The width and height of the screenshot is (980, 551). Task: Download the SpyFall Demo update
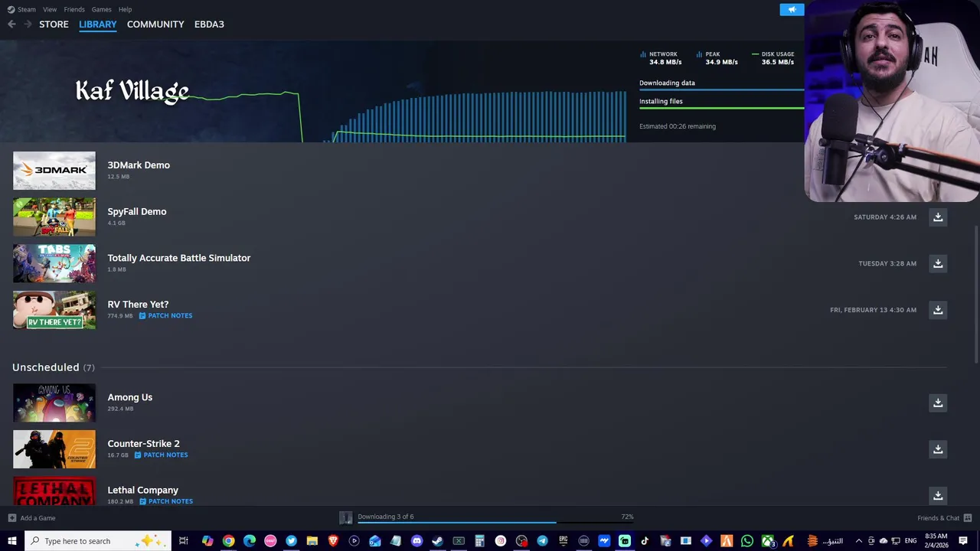coord(938,217)
